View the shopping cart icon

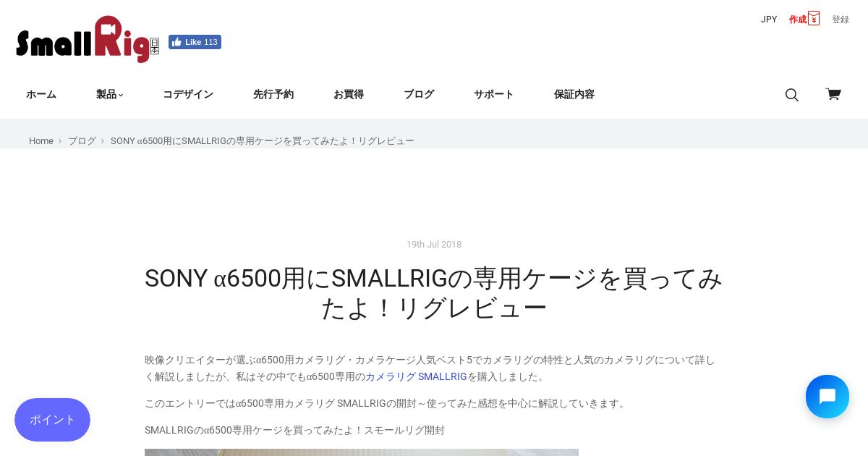(x=833, y=94)
